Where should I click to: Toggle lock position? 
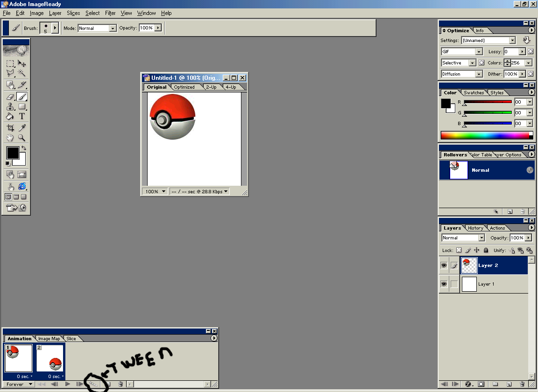coord(476,250)
